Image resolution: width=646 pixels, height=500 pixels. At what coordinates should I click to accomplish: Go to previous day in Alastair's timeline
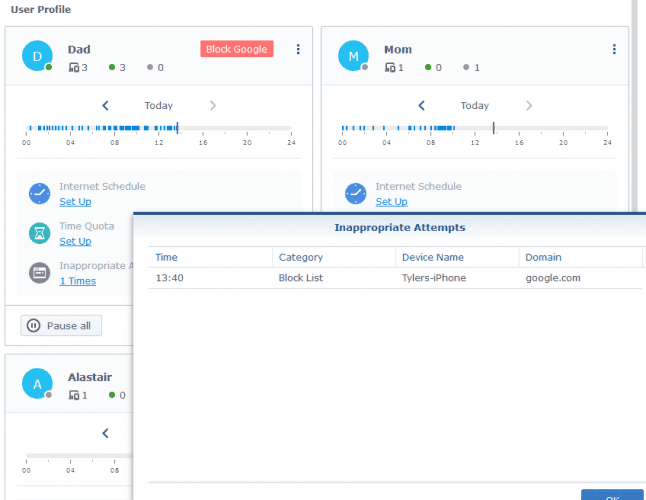tap(106, 434)
